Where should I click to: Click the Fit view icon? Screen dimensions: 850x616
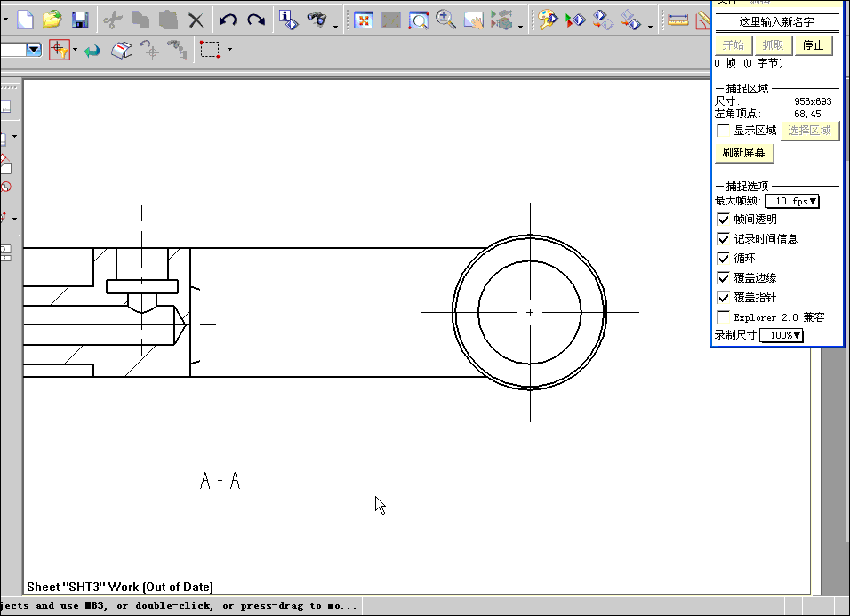point(363,20)
